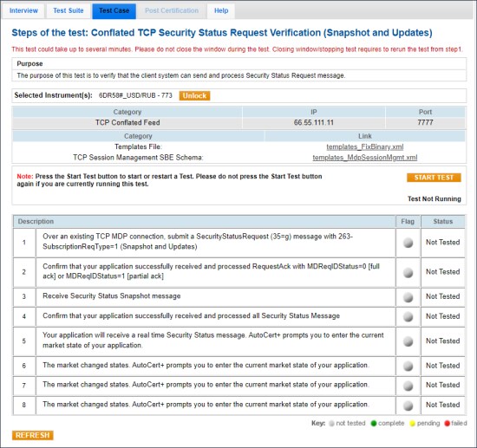The image size is (477, 448).
Task: Click the flag indicator for step 8
Action: [x=408, y=406]
